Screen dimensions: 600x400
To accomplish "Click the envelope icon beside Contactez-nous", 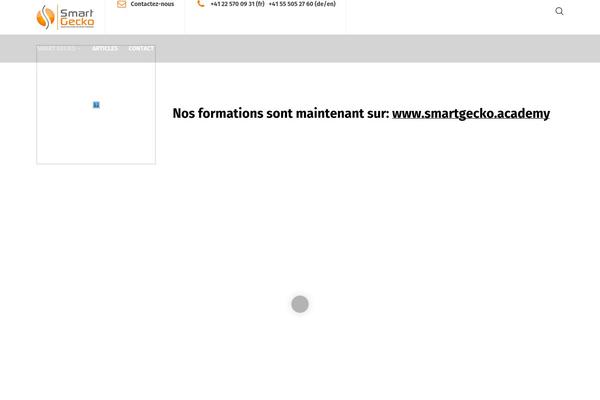I will 122,4.
